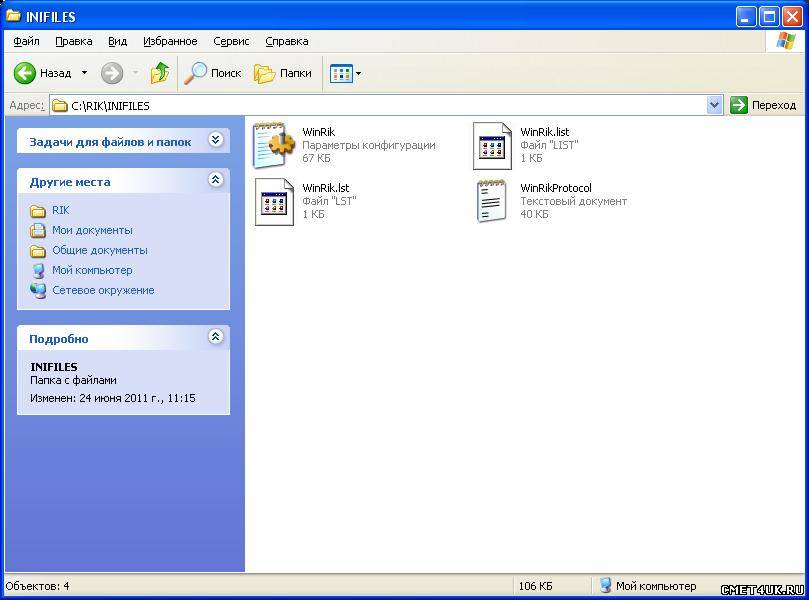Image resolution: width=809 pixels, height=600 pixels.
Task: Click the INIFILES title bar folder icon
Action: [13, 16]
